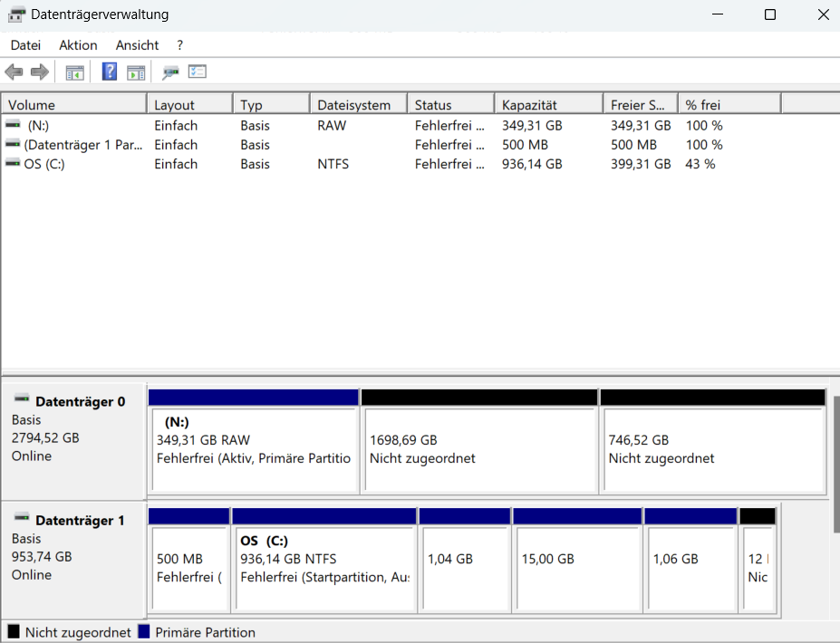This screenshot has height=643, width=840.
Task: Click the Back navigation arrow
Action: [x=13, y=72]
